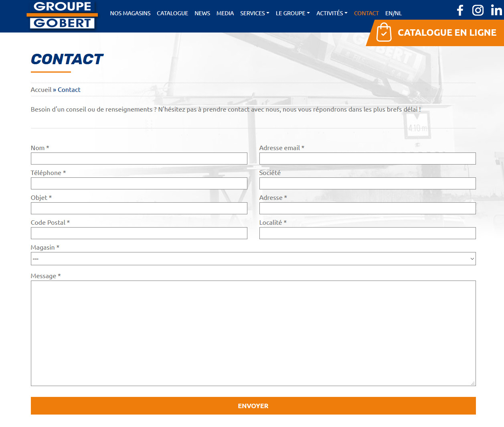Focus the Société input field
The width and height of the screenshot is (504, 427).
click(x=368, y=183)
